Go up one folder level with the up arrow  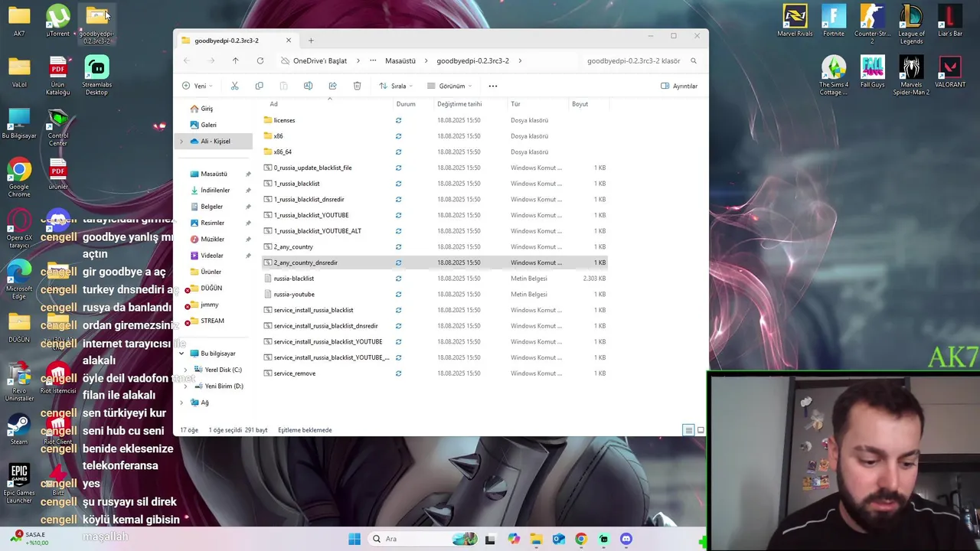[235, 60]
